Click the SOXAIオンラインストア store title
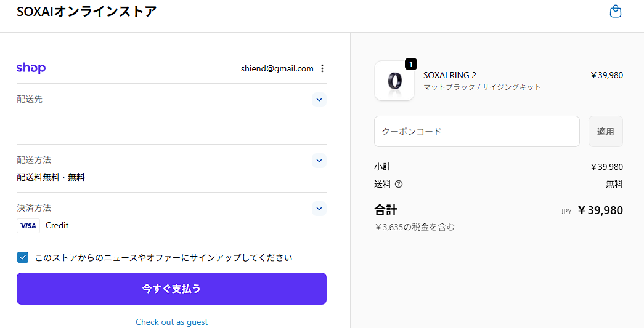Viewport: 644px width, 328px height. pos(87,11)
